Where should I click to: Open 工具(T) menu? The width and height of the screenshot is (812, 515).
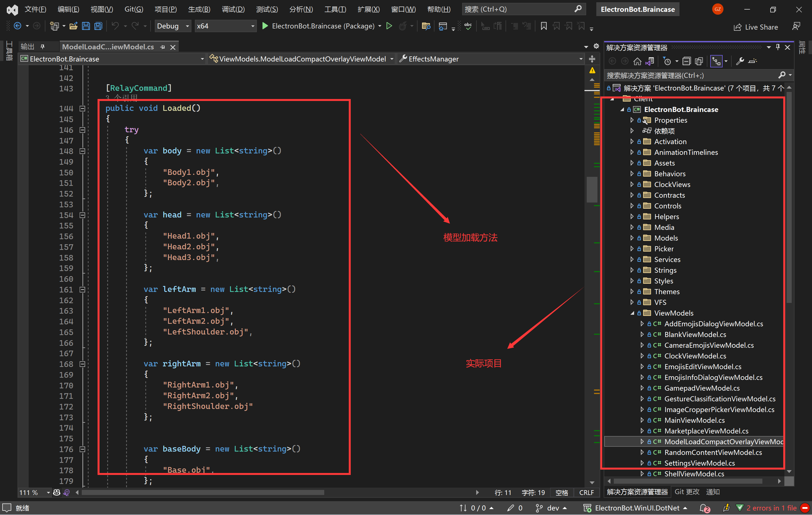tap(335, 9)
